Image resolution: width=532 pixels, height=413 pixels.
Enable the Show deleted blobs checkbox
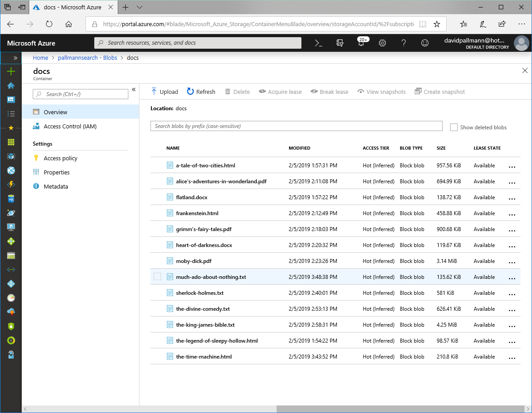click(x=454, y=127)
